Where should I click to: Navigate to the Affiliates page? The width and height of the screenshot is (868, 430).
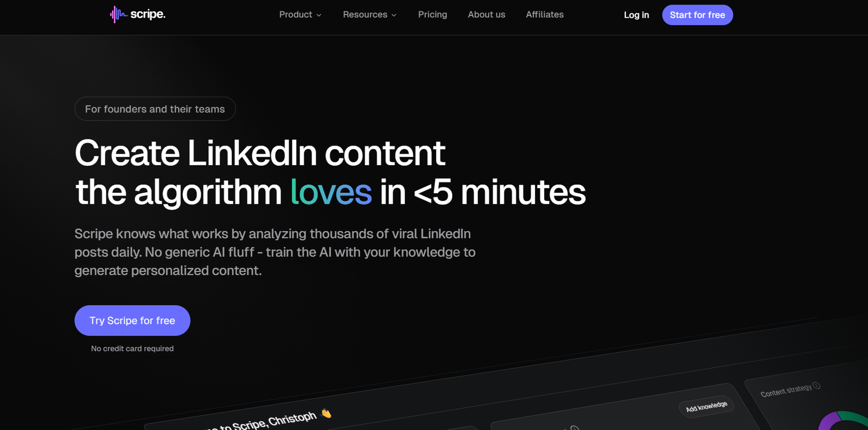pyautogui.click(x=544, y=15)
